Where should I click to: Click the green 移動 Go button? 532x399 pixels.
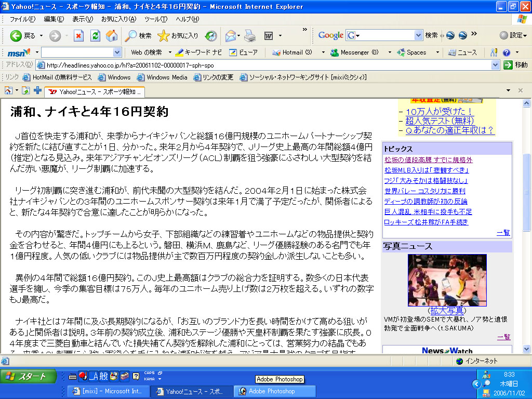point(515,65)
